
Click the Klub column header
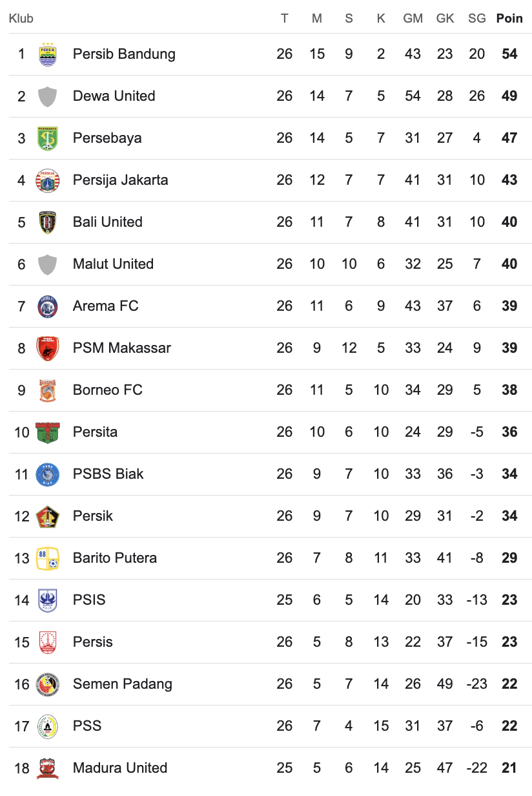coord(21,19)
